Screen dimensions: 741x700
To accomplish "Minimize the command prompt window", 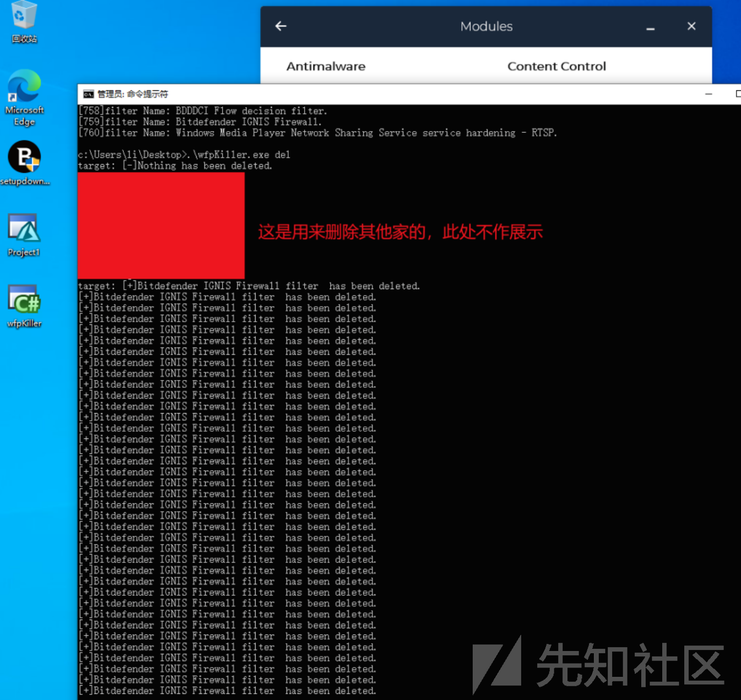I will pyautogui.click(x=708, y=94).
